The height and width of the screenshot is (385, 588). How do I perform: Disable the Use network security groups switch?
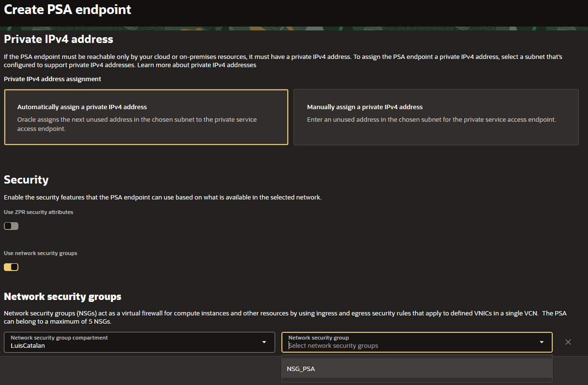pyautogui.click(x=11, y=267)
